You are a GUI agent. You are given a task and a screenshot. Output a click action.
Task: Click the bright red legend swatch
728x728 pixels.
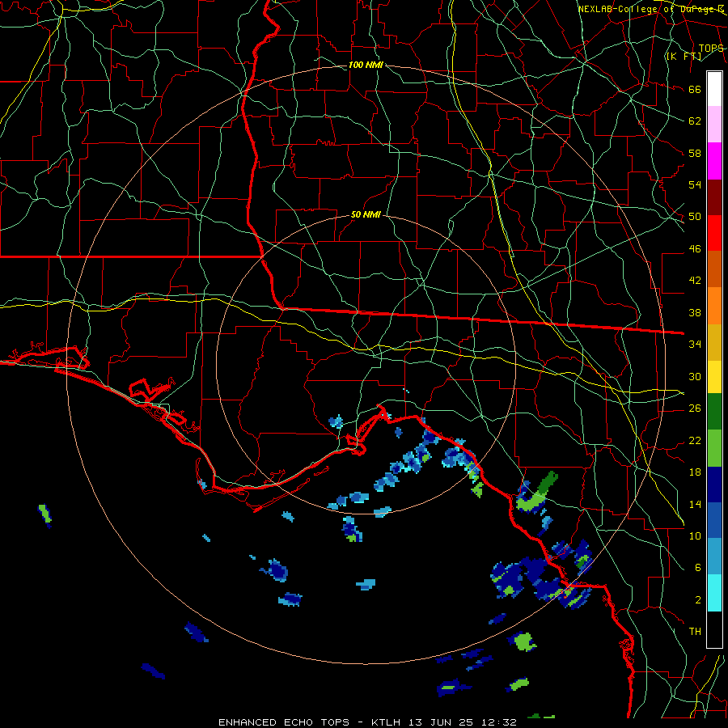(x=714, y=233)
